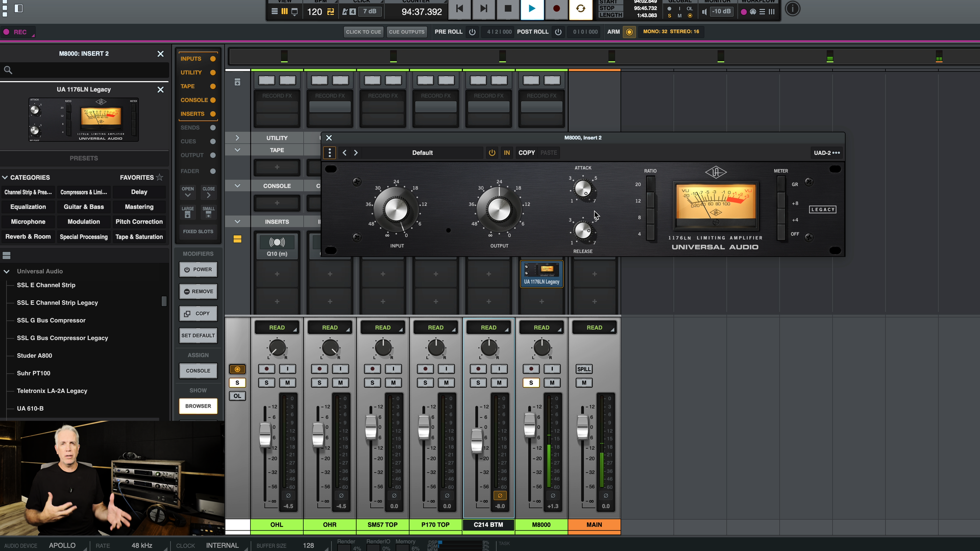Click the metronome click icon
The height and width of the screenshot is (551, 980).
[x=346, y=12]
